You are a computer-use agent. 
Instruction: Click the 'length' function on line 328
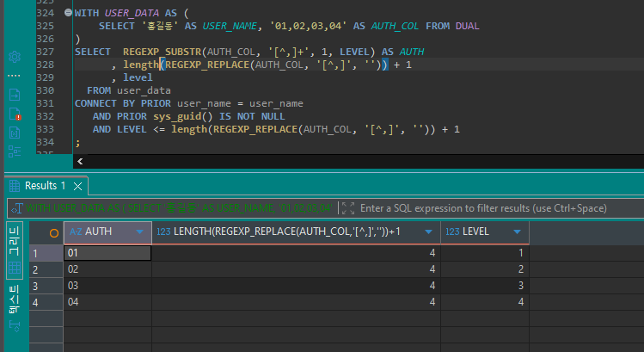141,65
